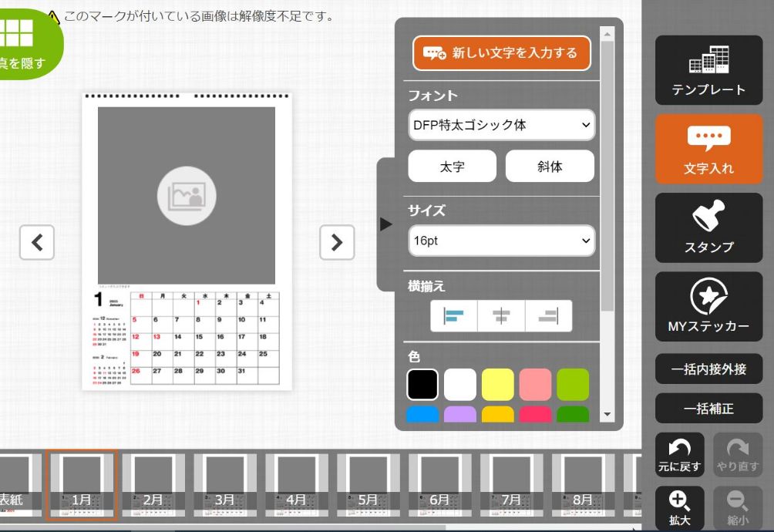Screen dimensions: 774x532
Task: Open the スタンプ stamp tool
Action: 708,228
